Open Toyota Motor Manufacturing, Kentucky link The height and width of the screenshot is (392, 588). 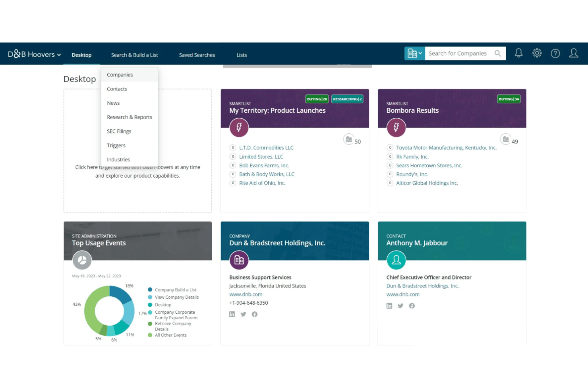(446, 148)
